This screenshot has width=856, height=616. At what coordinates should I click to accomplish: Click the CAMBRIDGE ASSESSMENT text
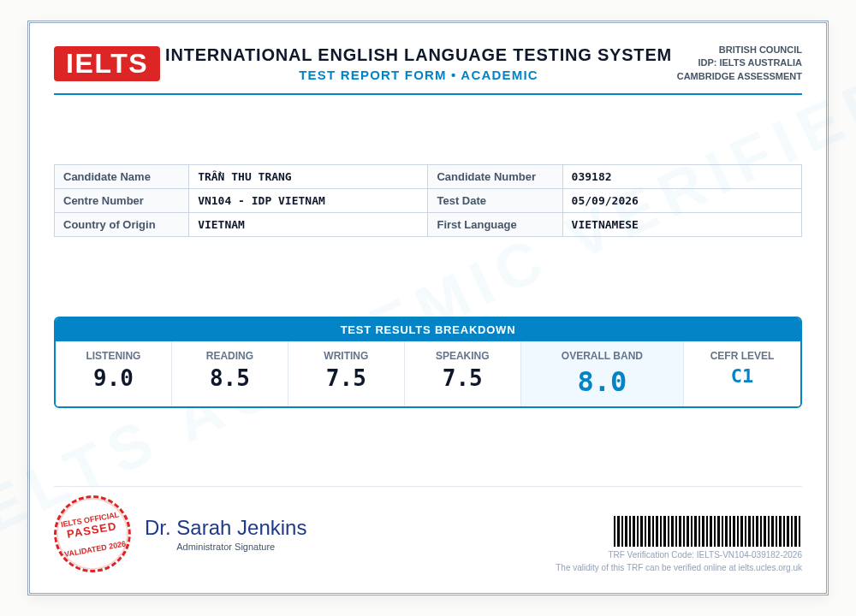tap(740, 76)
